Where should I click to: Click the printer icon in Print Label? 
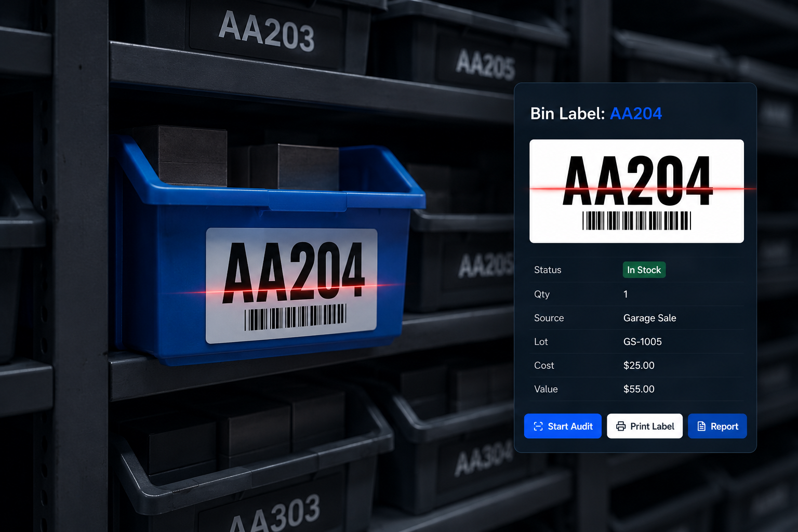(x=621, y=427)
